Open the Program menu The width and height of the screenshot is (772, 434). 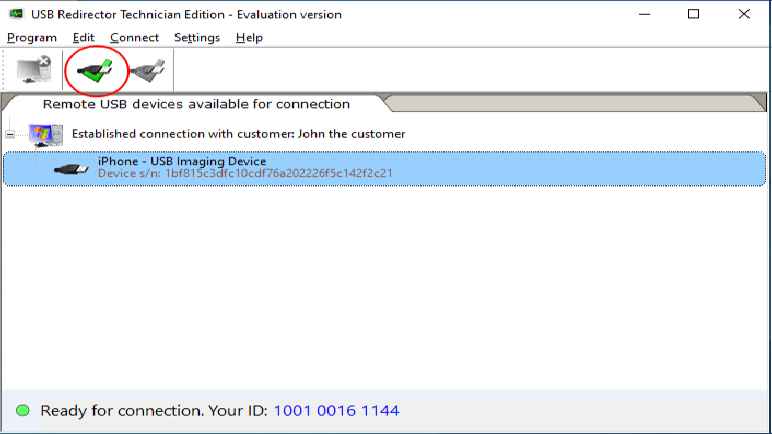pyautogui.click(x=31, y=37)
